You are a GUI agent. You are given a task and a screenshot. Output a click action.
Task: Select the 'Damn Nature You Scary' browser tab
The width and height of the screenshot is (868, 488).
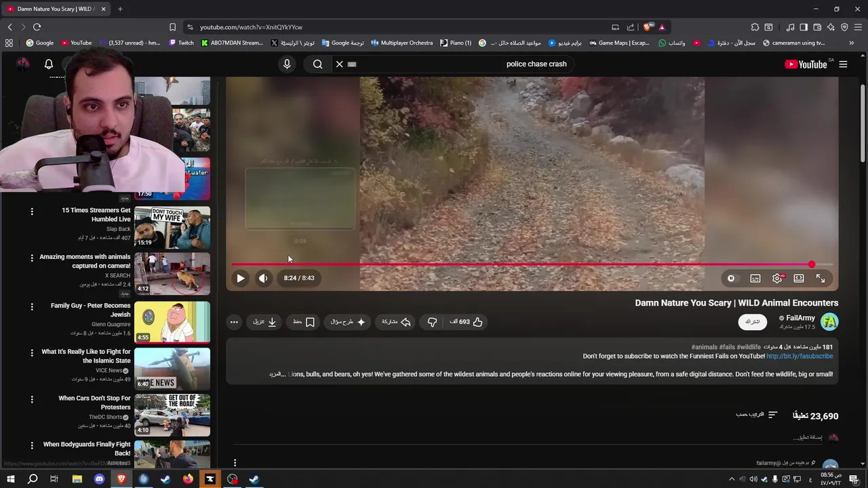tap(54, 9)
